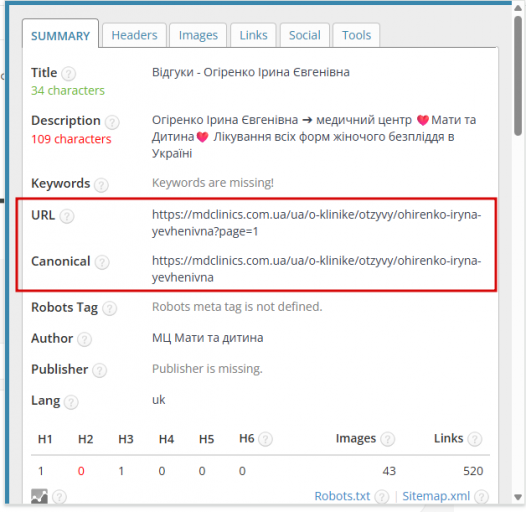Screen dimensions: 526x512
Task: Click 'Robots meta tag is not defined.'
Action: click(x=237, y=307)
